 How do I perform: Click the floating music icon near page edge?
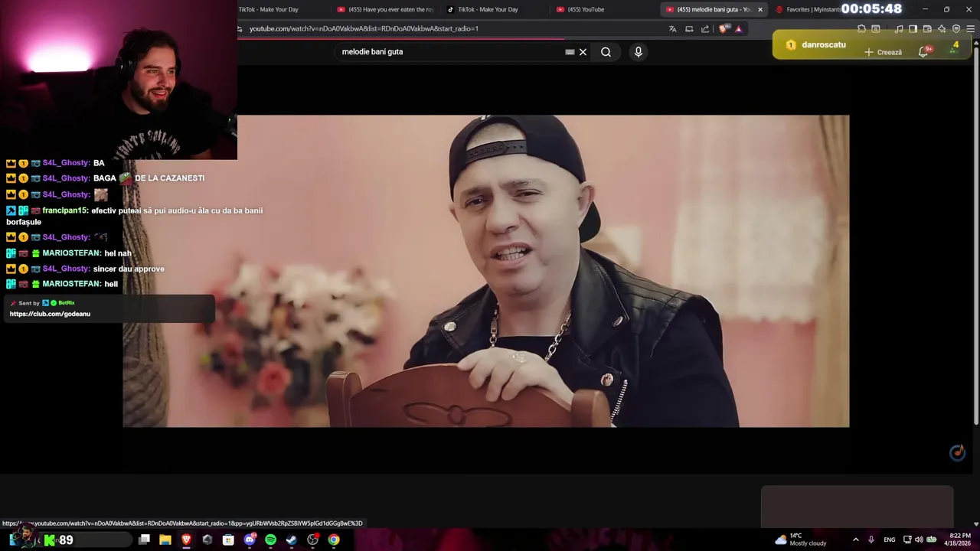pyautogui.click(x=957, y=453)
